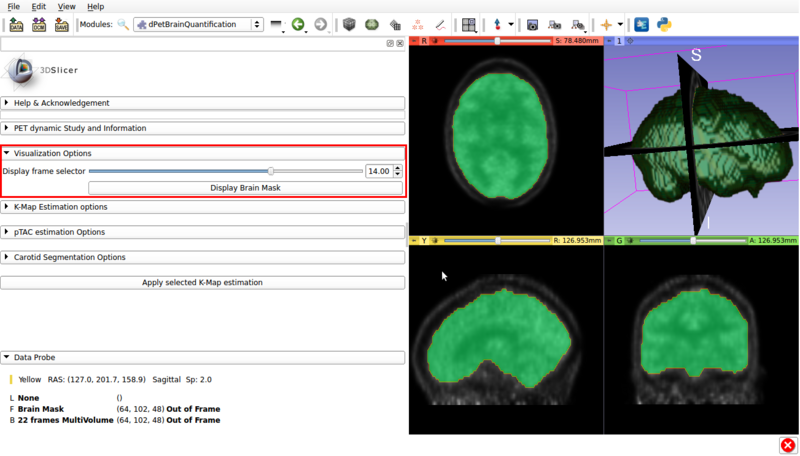Click Display Brain Mask button
Viewport: 800px width, 456px height.
point(245,188)
